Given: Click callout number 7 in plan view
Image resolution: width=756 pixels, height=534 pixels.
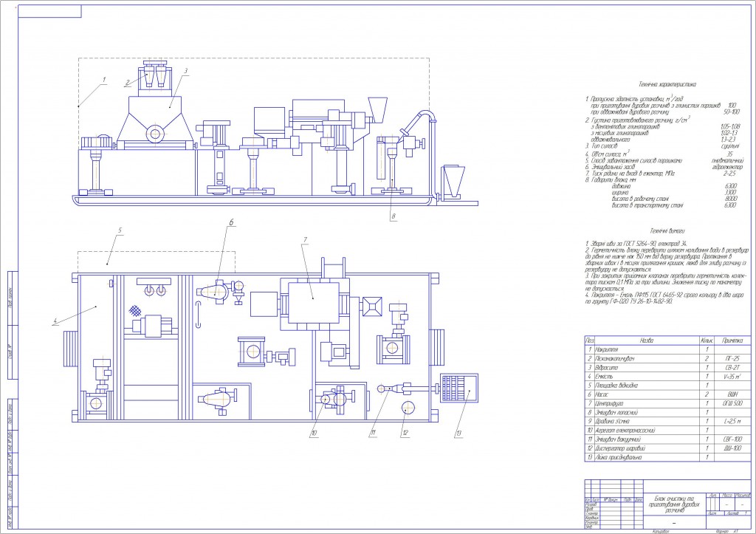Looking at the screenshot, I should pos(305,240).
